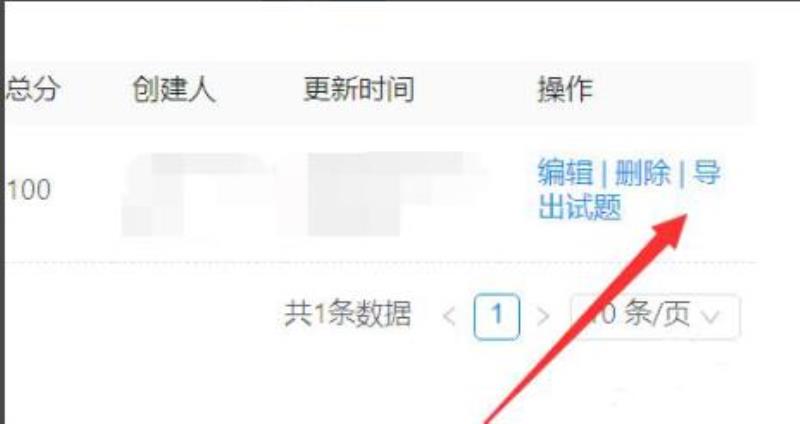Go to next page using right chevron
Image resolution: width=800 pixels, height=424 pixels.
(543, 316)
